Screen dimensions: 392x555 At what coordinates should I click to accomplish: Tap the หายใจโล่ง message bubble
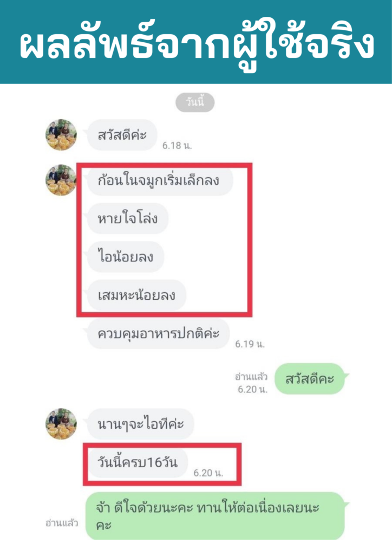click(128, 218)
